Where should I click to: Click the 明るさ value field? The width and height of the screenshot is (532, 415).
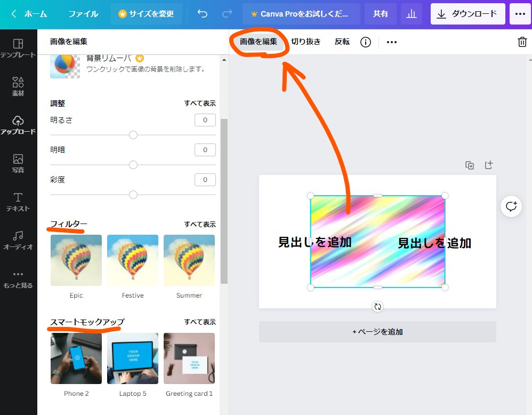(205, 120)
